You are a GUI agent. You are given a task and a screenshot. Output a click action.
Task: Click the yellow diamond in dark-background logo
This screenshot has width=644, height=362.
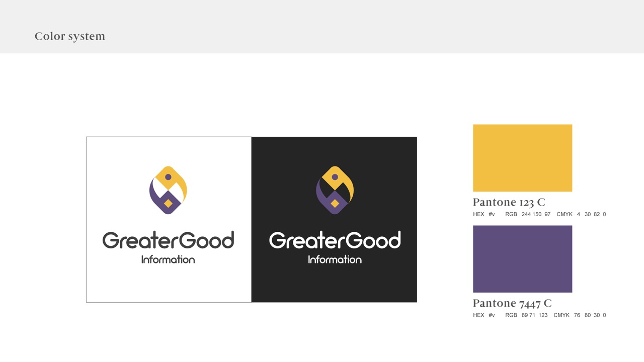point(335,204)
